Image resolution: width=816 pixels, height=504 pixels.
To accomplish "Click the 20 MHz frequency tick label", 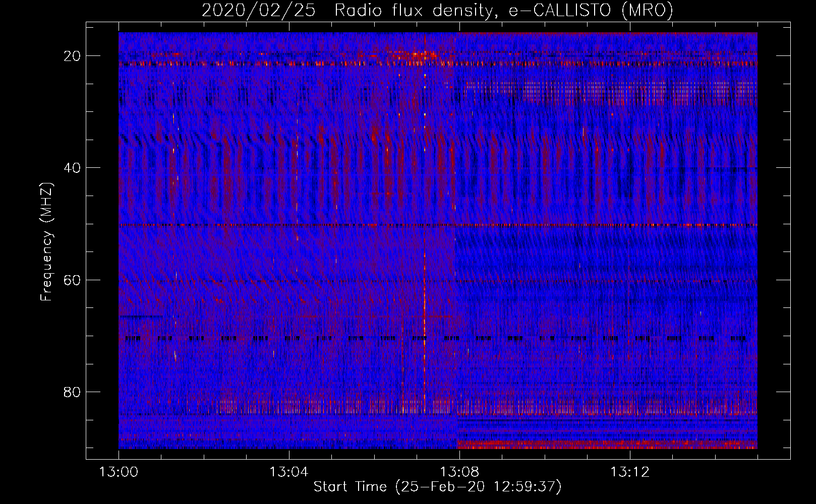I will click(x=72, y=56).
